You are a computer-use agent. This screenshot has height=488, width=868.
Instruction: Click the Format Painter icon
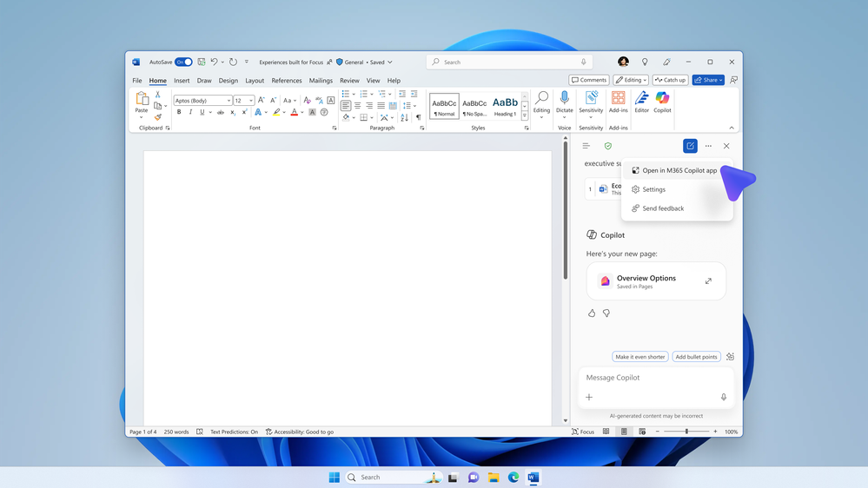coord(157,117)
